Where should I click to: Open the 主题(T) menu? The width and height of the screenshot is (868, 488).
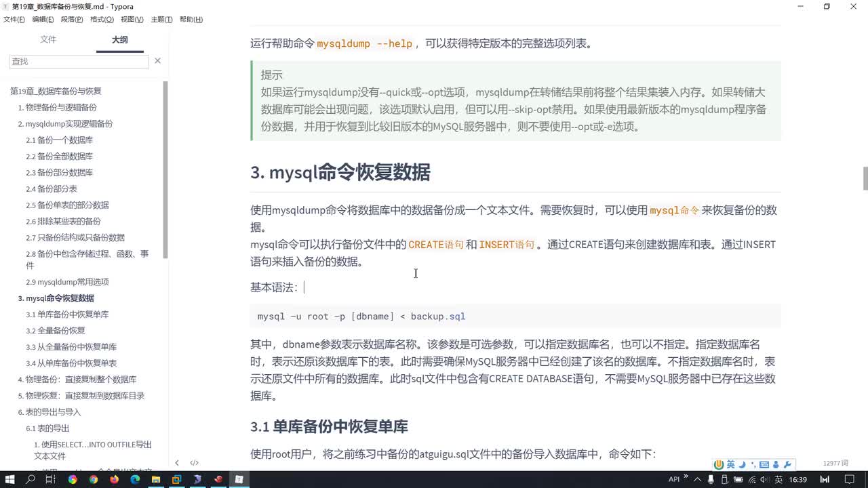point(161,20)
